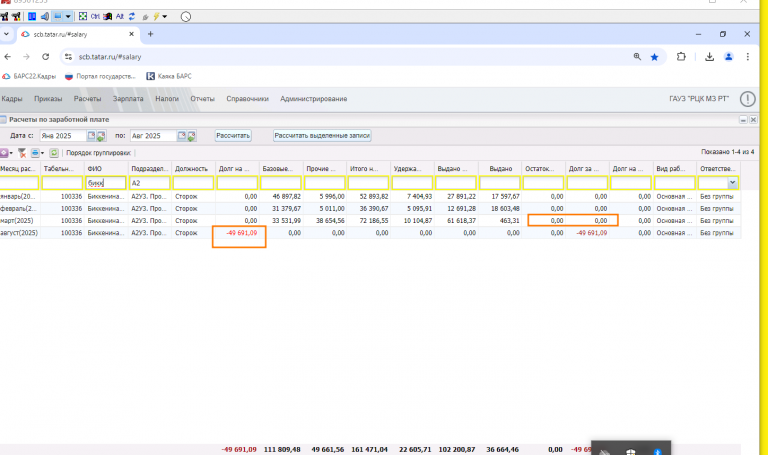
Task: Open the browser downloads icon
Action: click(709, 57)
